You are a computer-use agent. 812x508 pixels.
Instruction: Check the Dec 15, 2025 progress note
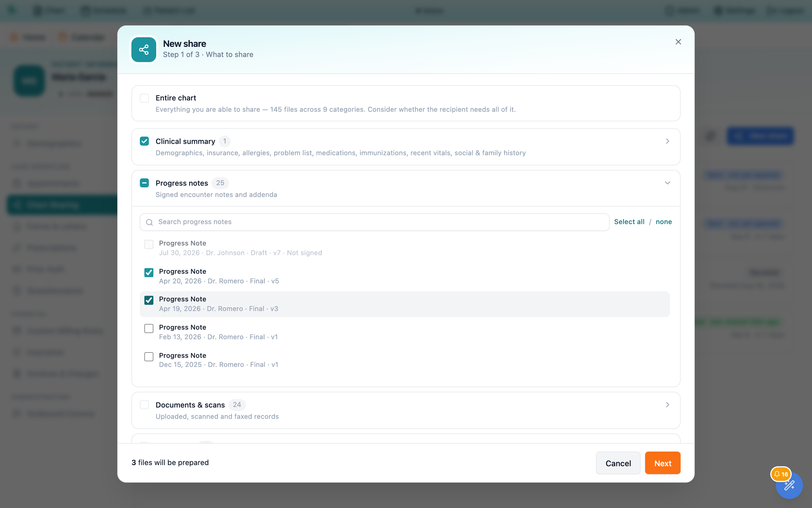pyautogui.click(x=149, y=356)
